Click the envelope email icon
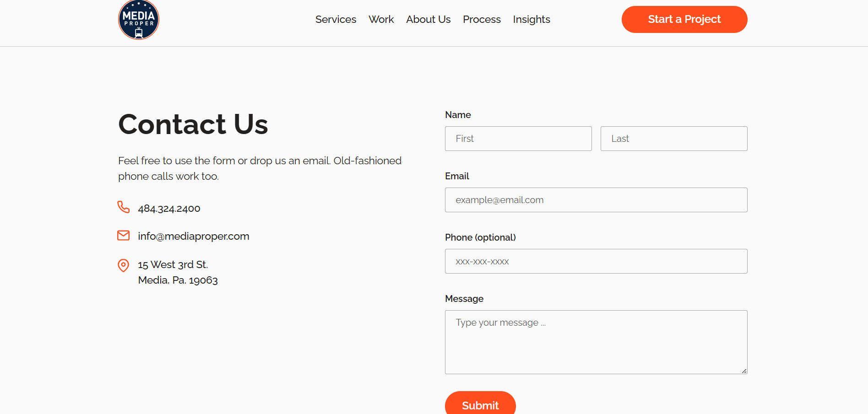The width and height of the screenshot is (868, 414). 124,236
